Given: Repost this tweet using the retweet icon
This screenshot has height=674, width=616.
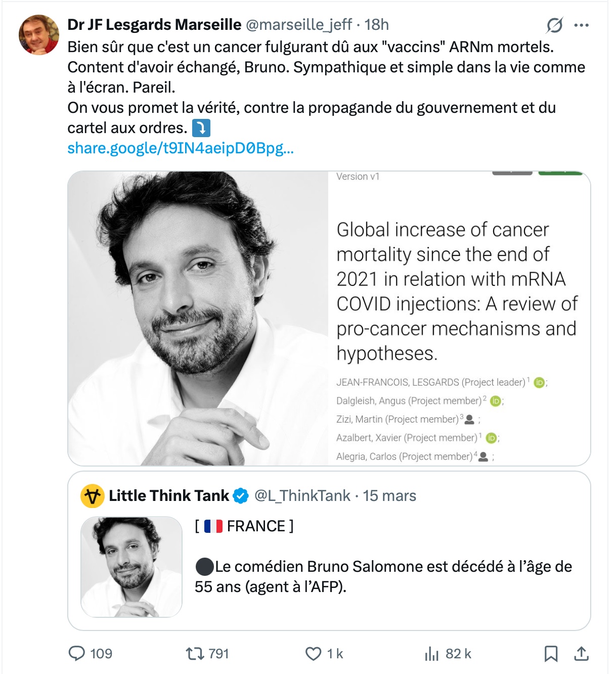Looking at the screenshot, I should click(194, 653).
